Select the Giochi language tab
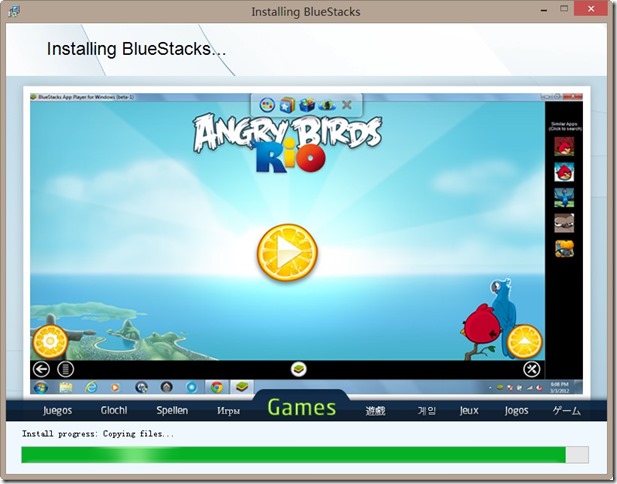The width and height of the screenshot is (617, 484). [x=114, y=410]
